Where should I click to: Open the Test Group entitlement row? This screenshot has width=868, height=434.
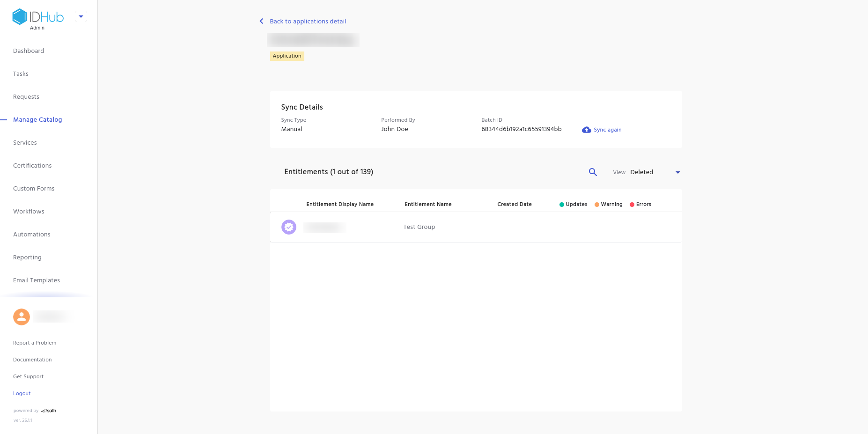pyautogui.click(x=419, y=227)
